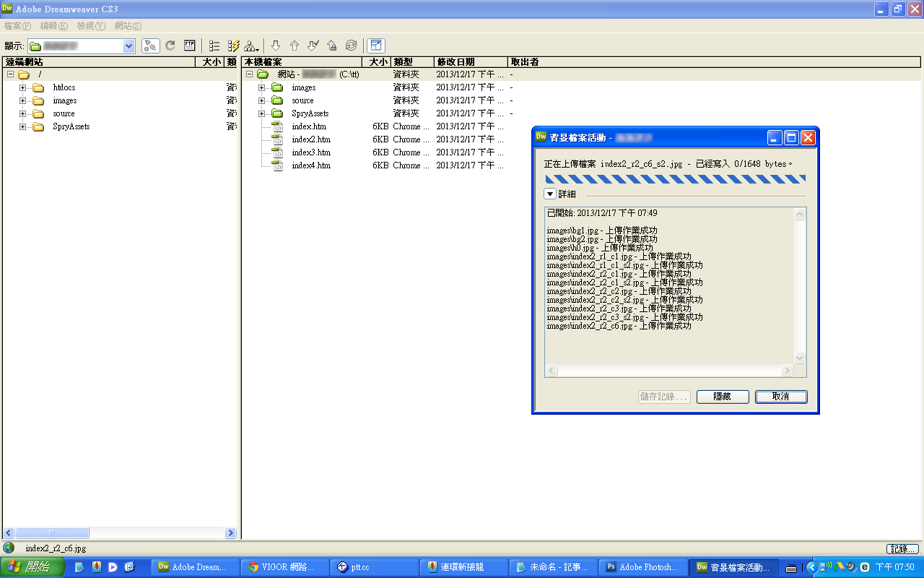
Task: Collapse the 詳細 details disclosure triangle
Action: (549, 194)
